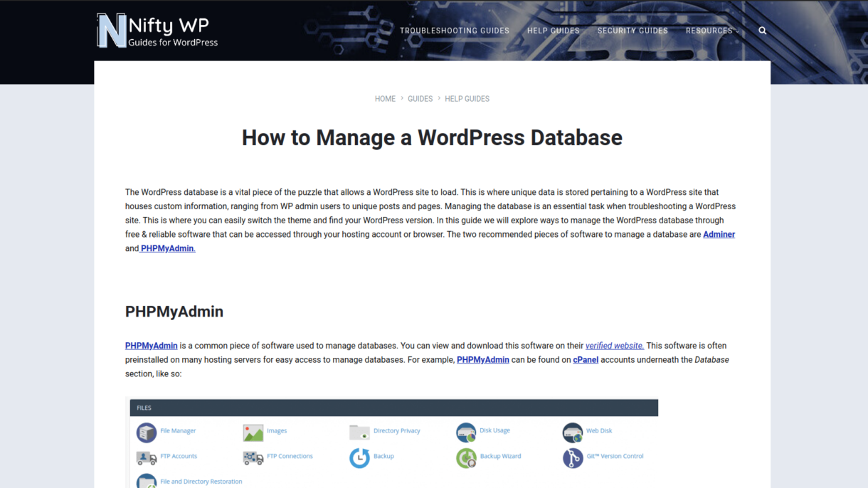Click the Disk Usage icon
This screenshot has width=868, height=488.
tap(466, 432)
